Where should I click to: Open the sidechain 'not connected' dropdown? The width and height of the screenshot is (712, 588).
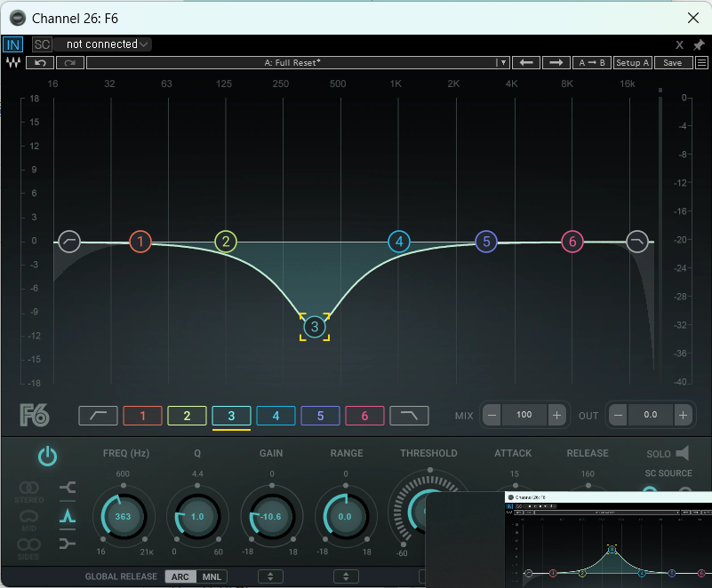[102, 44]
